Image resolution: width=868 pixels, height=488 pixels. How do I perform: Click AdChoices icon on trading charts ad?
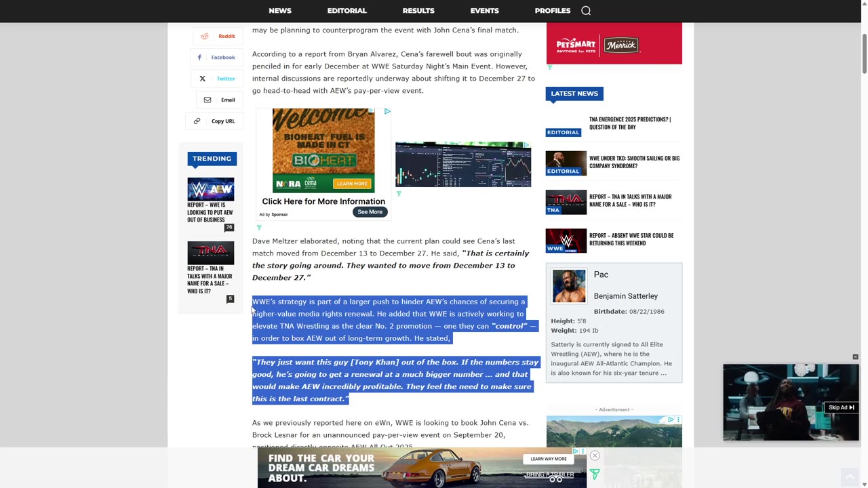point(526,145)
